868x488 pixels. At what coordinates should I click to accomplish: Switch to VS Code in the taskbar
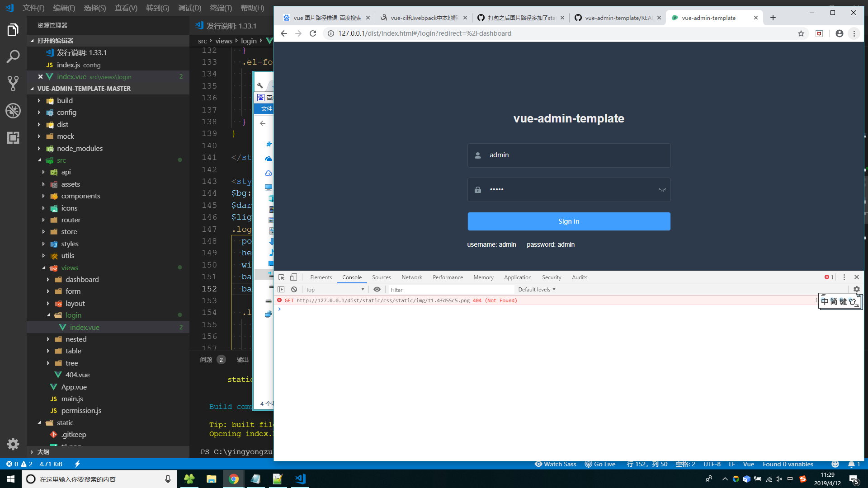300,479
